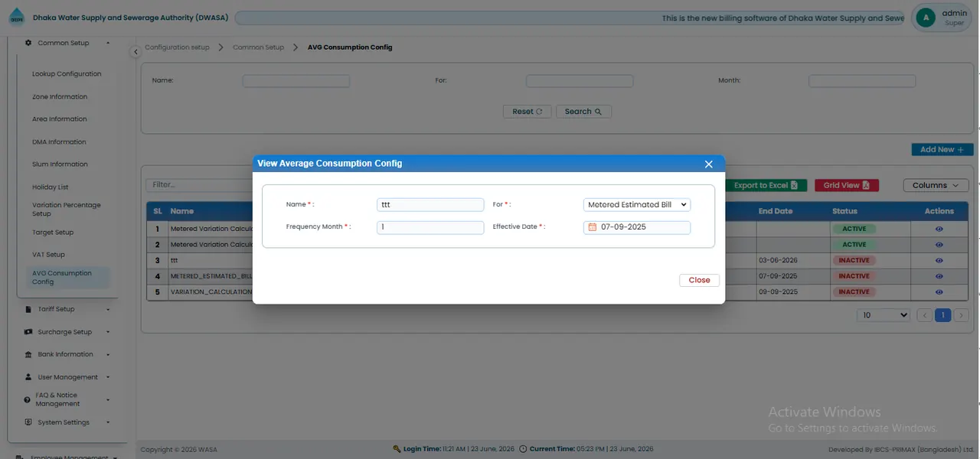Export the table to Excel
The image size is (980, 459).
coord(766,185)
